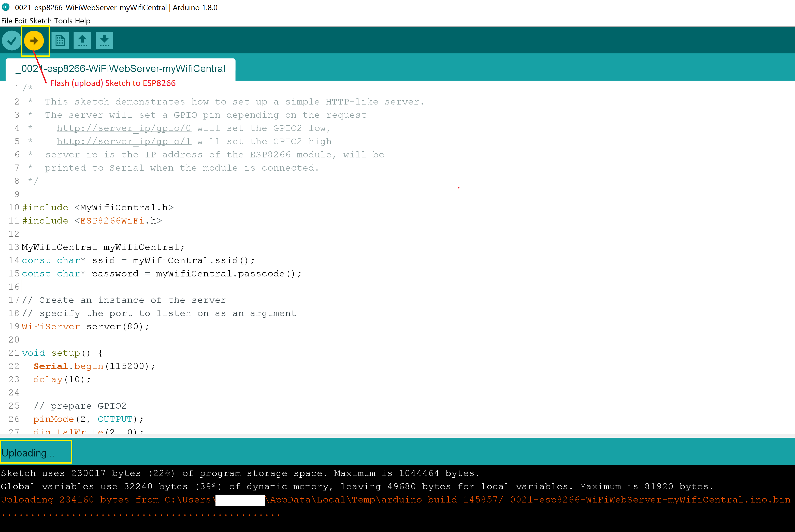Open the Edit menu
The height and width of the screenshot is (532, 795).
[x=21, y=21]
